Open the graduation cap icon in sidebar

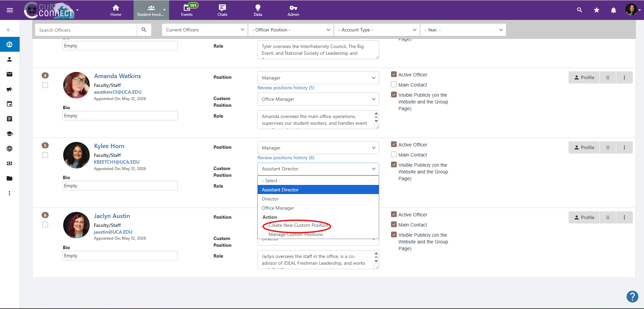click(x=9, y=134)
